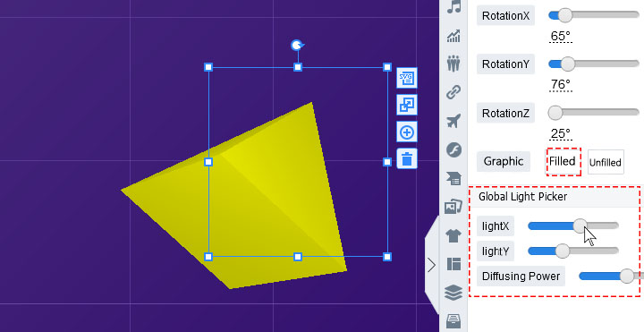This screenshot has height=332, width=644.
Task: Click the bottom-left selection resize handle
Action: pyautogui.click(x=208, y=257)
